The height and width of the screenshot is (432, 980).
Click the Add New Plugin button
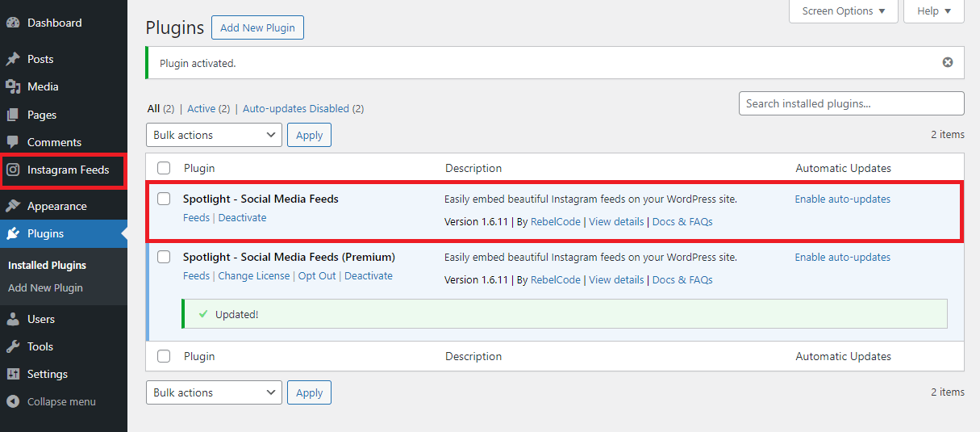pos(257,27)
